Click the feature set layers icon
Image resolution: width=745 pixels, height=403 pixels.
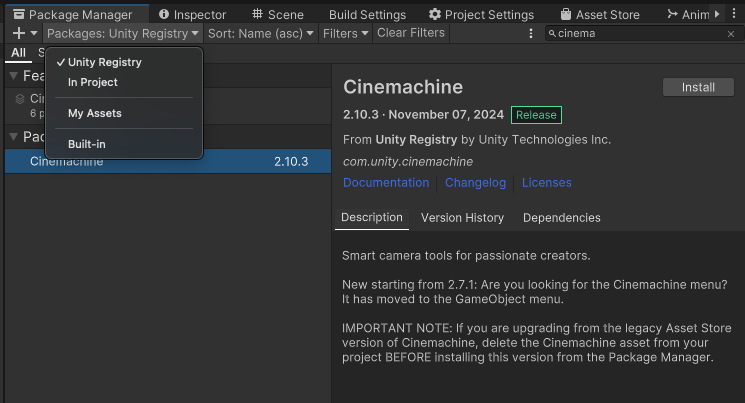point(20,99)
